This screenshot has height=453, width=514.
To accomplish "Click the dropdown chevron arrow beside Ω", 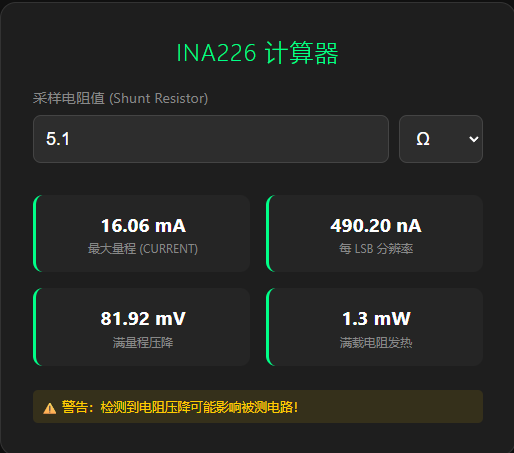I will tap(473, 139).
